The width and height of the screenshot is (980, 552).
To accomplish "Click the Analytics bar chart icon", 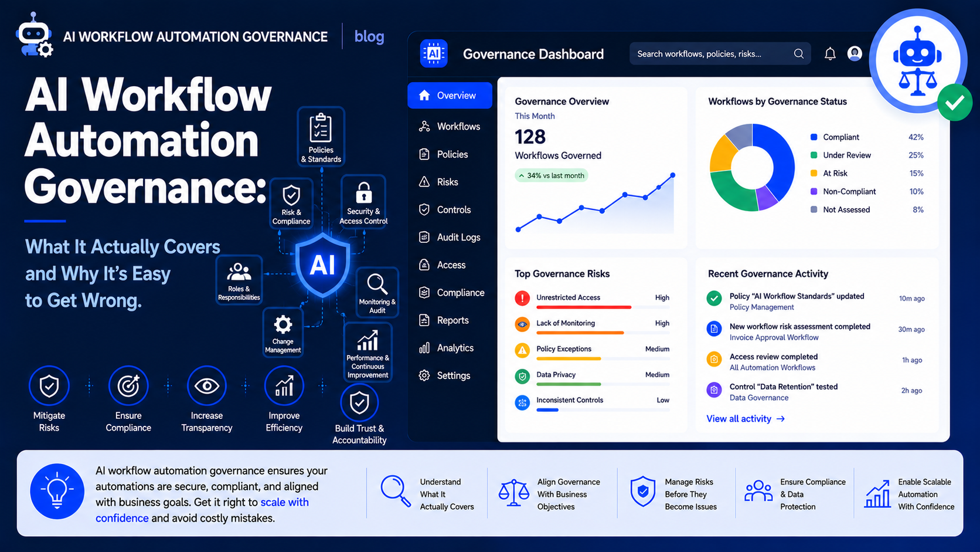I will pyautogui.click(x=424, y=348).
